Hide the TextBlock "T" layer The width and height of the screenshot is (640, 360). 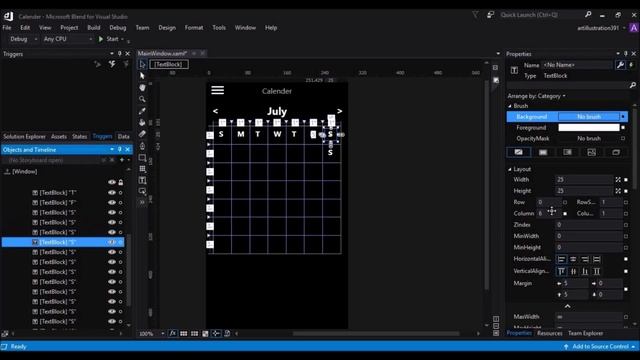point(111,193)
